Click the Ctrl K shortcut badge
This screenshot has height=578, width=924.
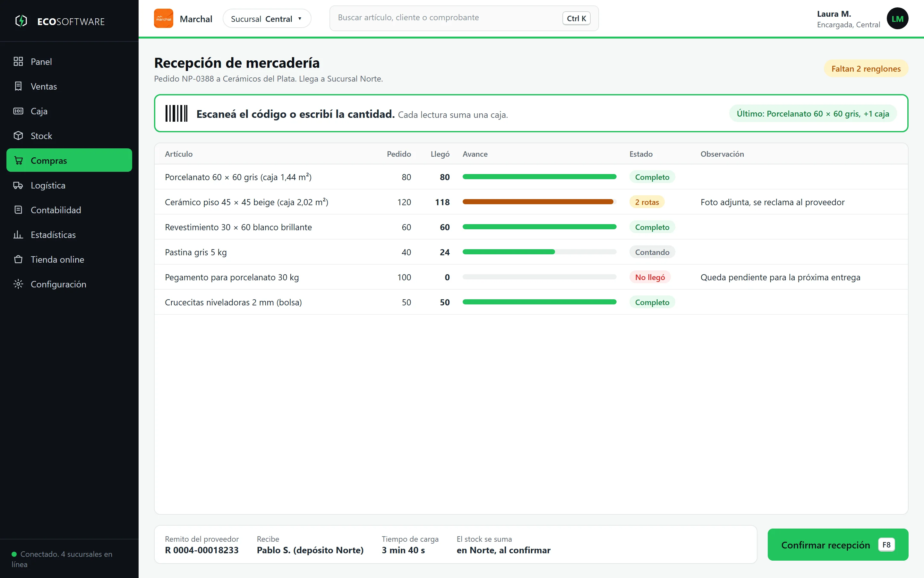click(576, 18)
